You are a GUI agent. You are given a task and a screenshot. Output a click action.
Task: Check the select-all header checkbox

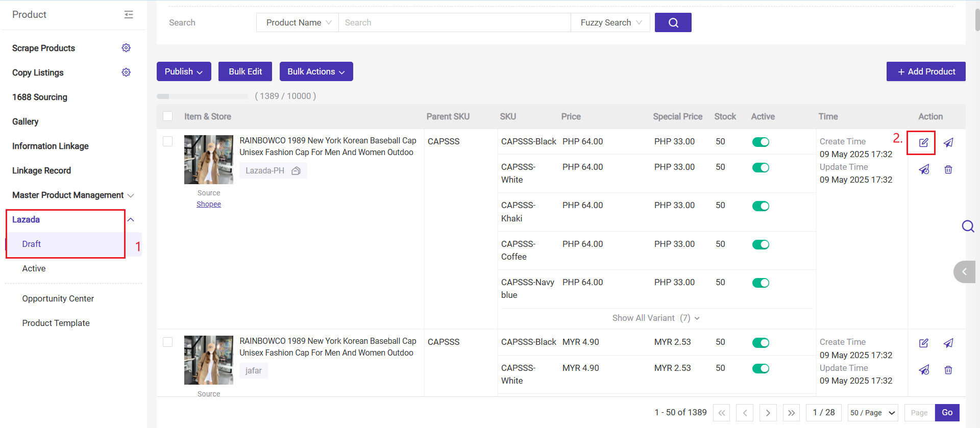(x=167, y=116)
